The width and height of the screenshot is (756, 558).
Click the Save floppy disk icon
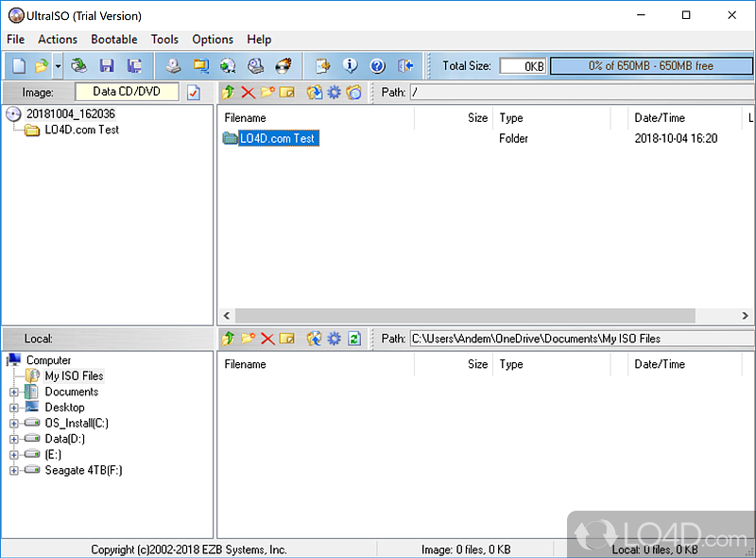(107, 66)
